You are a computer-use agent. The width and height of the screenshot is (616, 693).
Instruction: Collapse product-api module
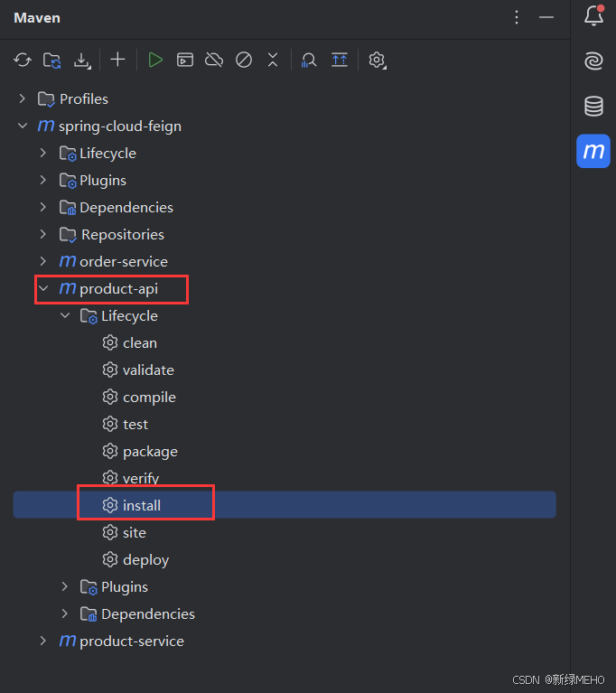pyautogui.click(x=43, y=288)
